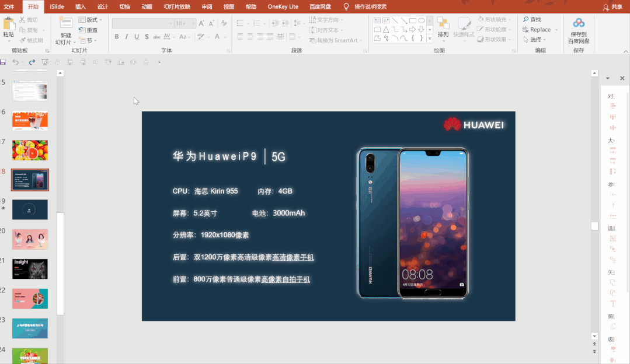The height and width of the screenshot is (364, 630).
Task: Customize quick access toolbar dropdown arrow
Action: coord(159,62)
